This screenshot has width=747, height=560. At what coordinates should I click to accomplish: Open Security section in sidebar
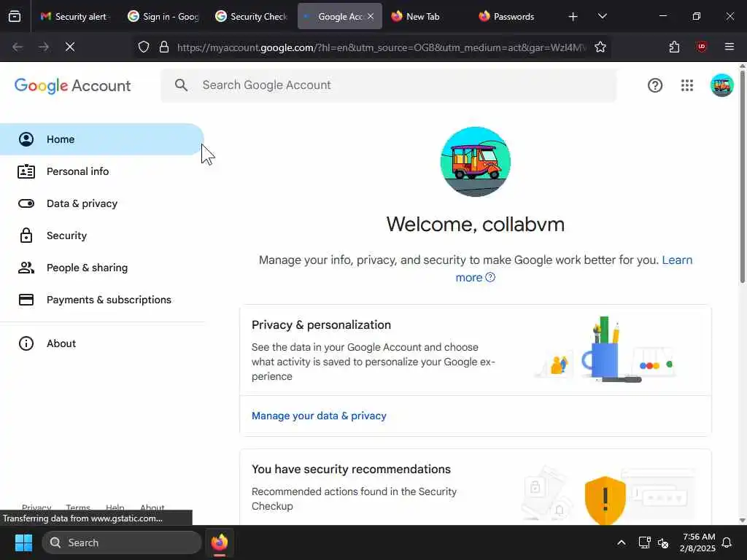101,236
